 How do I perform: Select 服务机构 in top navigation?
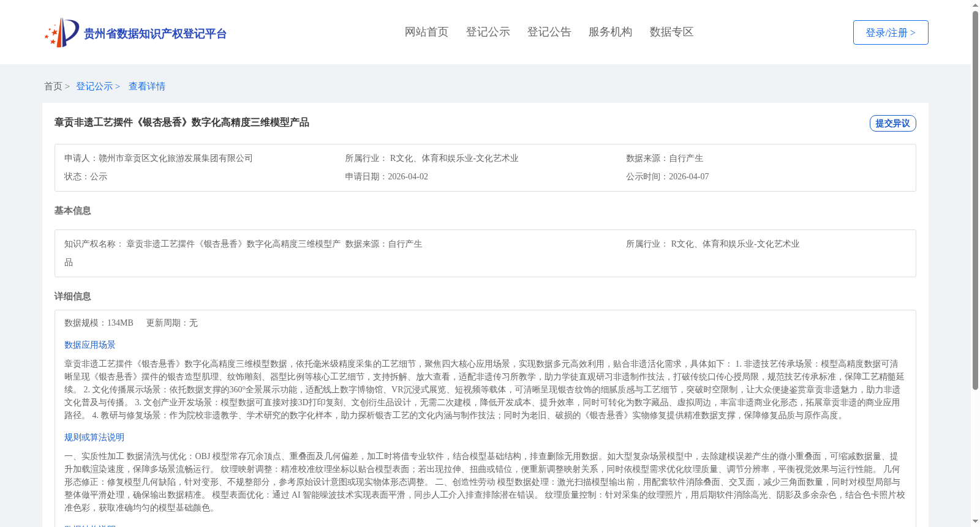610,32
